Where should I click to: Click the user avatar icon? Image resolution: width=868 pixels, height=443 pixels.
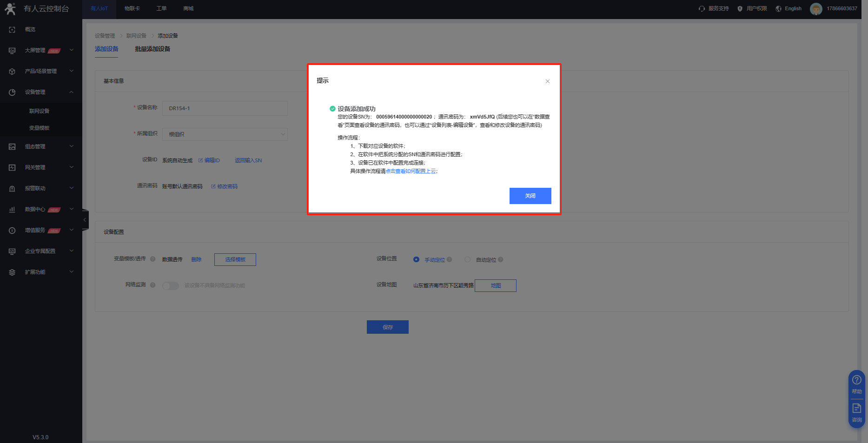pos(815,9)
